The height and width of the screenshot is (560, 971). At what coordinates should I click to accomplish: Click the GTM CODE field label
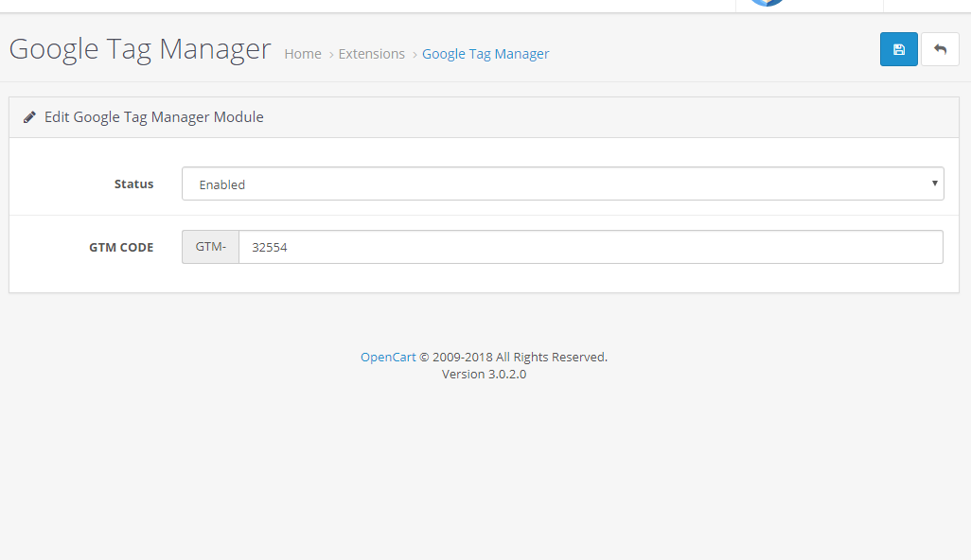[x=121, y=247]
